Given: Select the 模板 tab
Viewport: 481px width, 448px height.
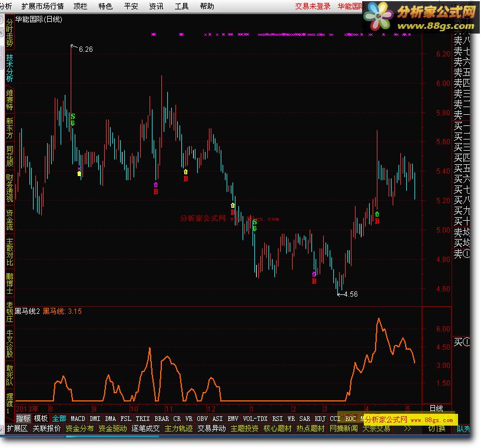Looking at the screenshot, I should 41,419.
